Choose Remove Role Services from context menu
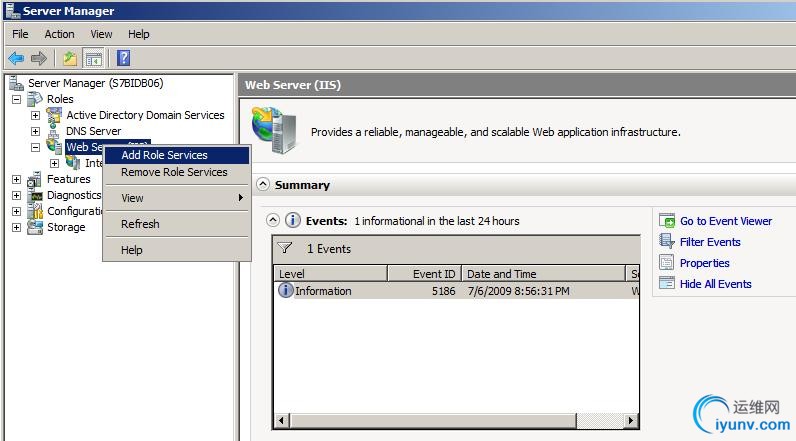The image size is (796, 441). [x=177, y=172]
